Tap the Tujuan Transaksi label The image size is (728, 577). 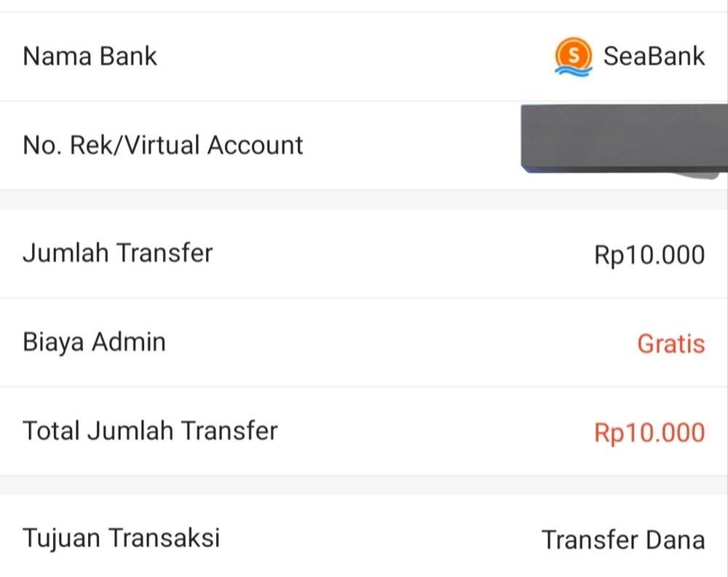coord(122,538)
